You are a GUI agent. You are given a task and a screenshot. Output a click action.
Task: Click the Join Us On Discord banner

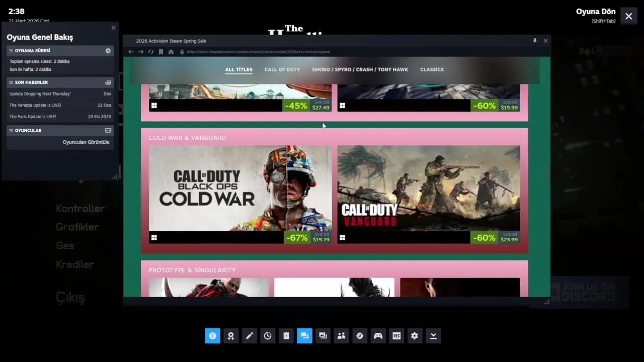[590, 292]
